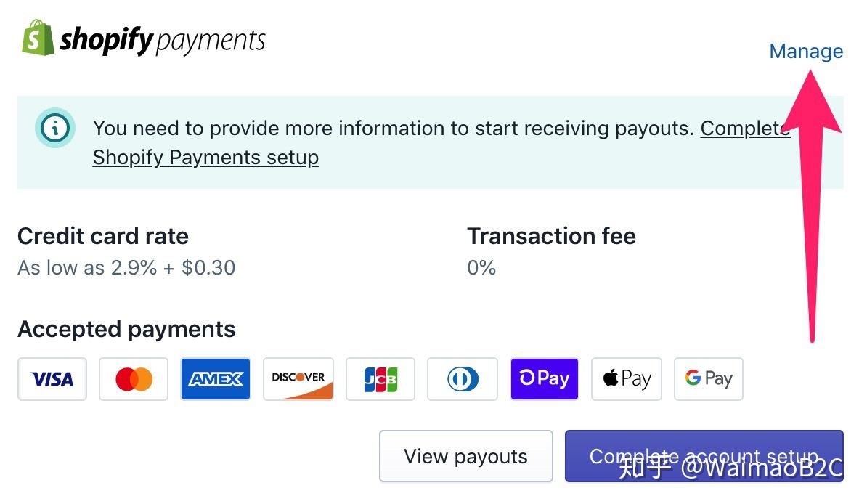
Task: Select the Diners Club payment icon
Action: [462, 378]
